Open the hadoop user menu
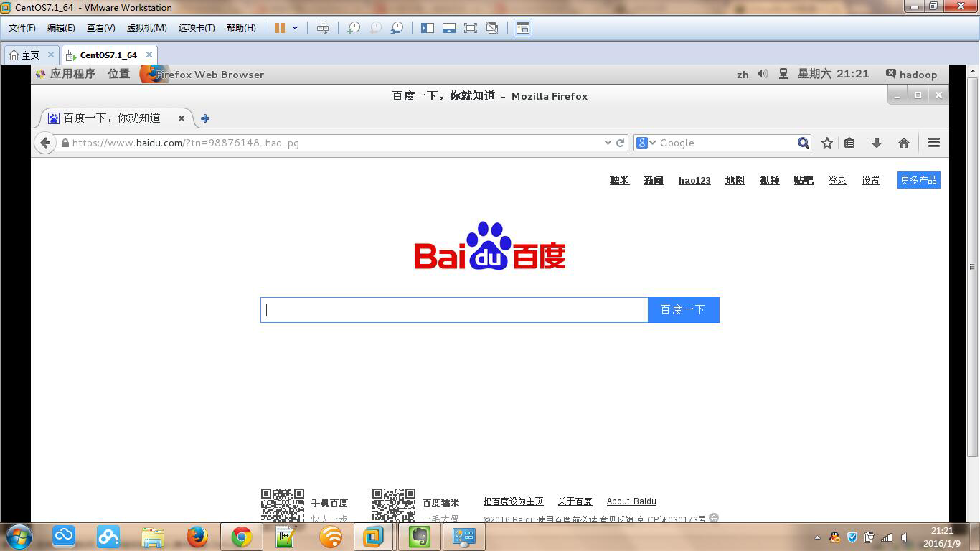 pyautogui.click(x=912, y=74)
